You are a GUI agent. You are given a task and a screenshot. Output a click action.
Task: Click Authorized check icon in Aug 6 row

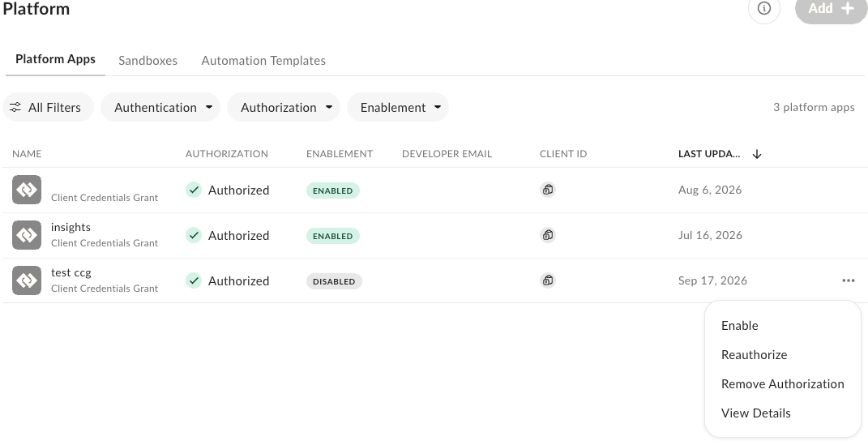[x=194, y=190]
